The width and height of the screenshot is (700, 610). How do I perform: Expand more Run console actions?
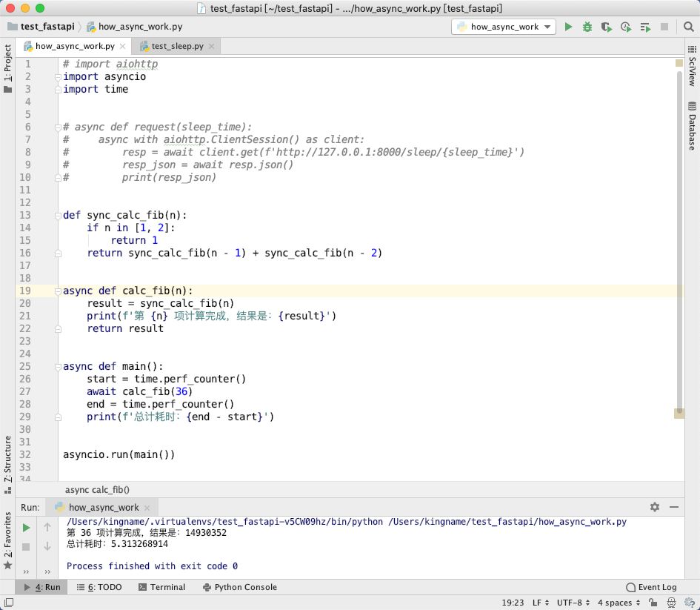point(47,571)
